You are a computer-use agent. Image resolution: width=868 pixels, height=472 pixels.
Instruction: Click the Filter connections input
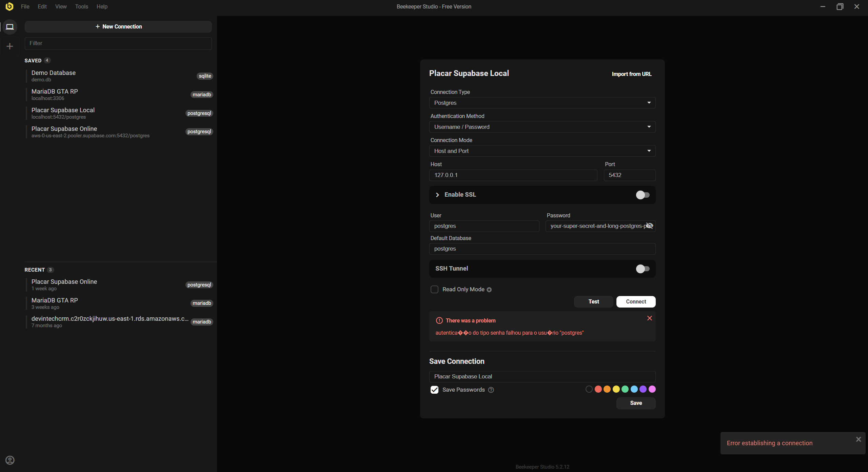pyautogui.click(x=118, y=43)
